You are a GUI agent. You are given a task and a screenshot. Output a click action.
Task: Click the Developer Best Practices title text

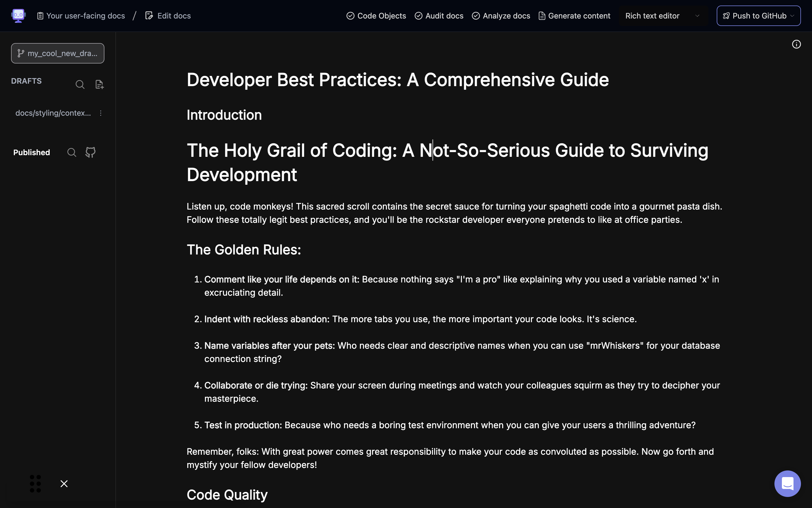click(397, 80)
